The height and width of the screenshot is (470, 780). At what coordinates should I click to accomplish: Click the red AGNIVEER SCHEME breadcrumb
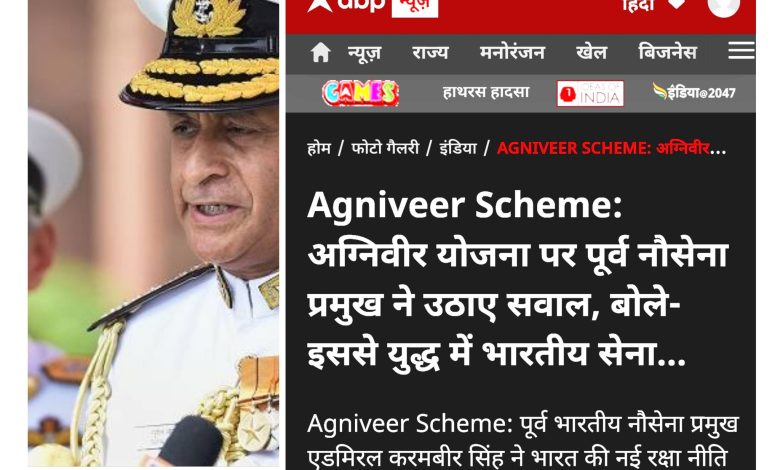611,148
